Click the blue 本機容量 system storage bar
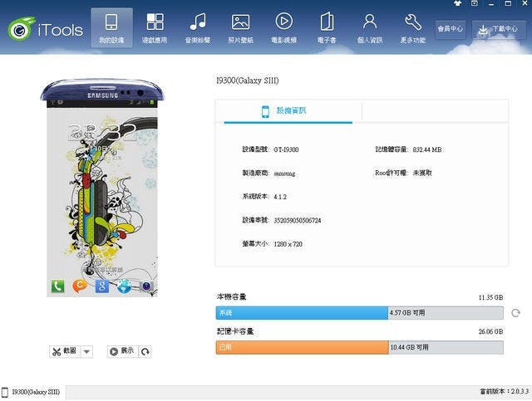This screenshot has width=532, height=401. pyautogui.click(x=301, y=313)
